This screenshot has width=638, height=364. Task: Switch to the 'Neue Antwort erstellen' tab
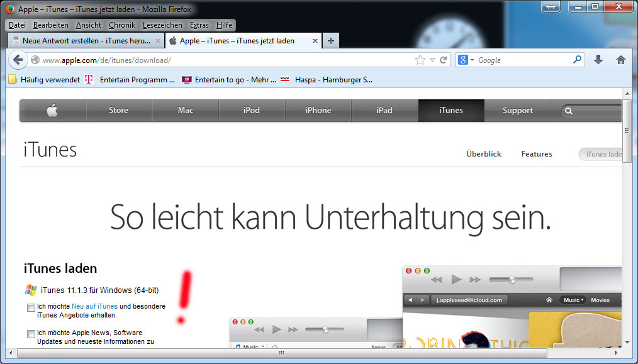(x=86, y=41)
